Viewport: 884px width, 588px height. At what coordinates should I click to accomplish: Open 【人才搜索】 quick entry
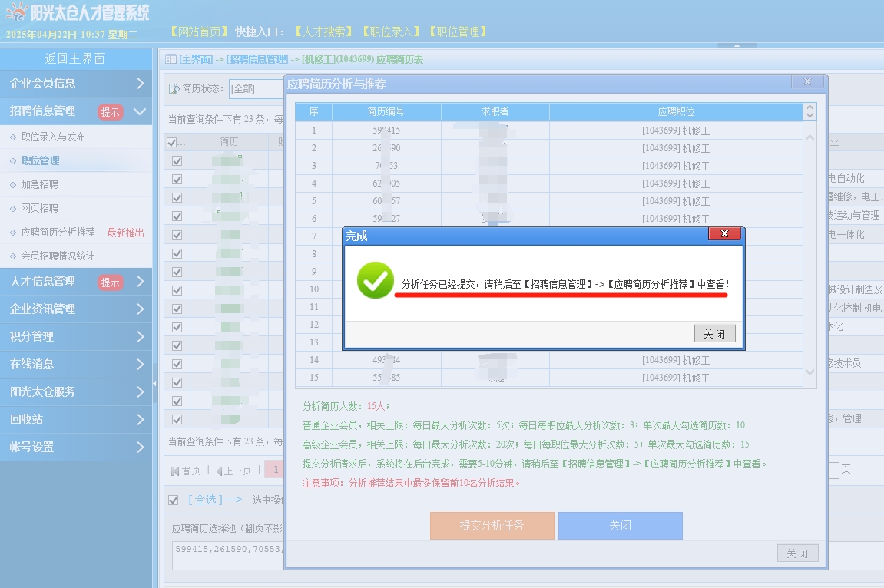tap(323, 31)
